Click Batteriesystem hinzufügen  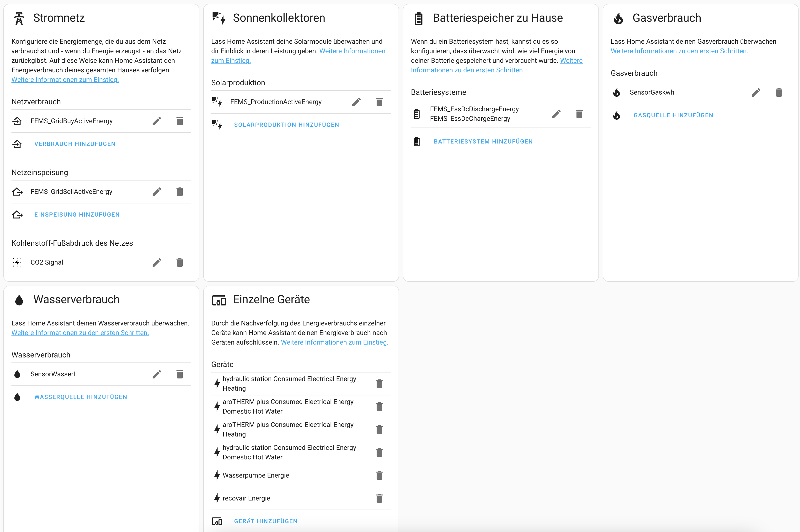tap(483, 142)
